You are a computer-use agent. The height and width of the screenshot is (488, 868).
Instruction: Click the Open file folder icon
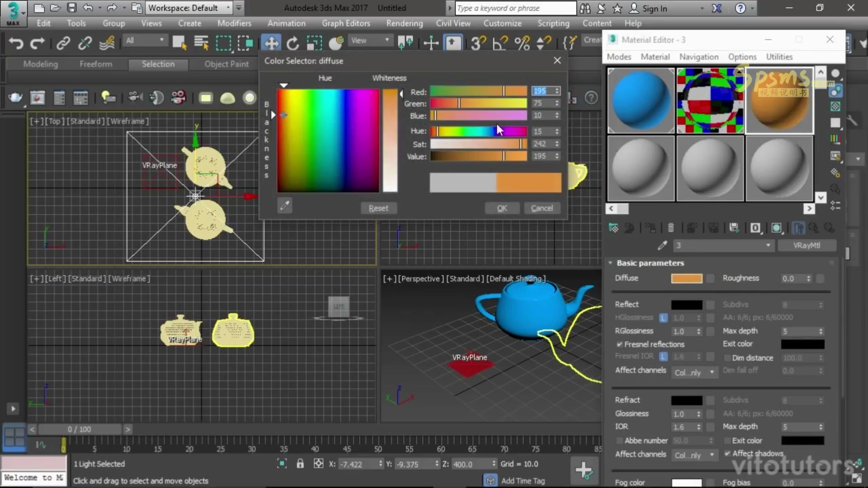coord(55,8)
